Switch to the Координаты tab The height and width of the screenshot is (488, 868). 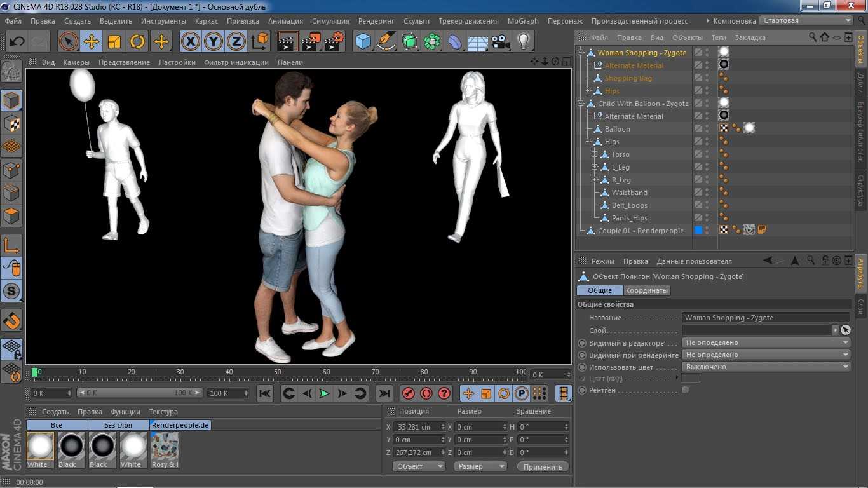[647, 290]
